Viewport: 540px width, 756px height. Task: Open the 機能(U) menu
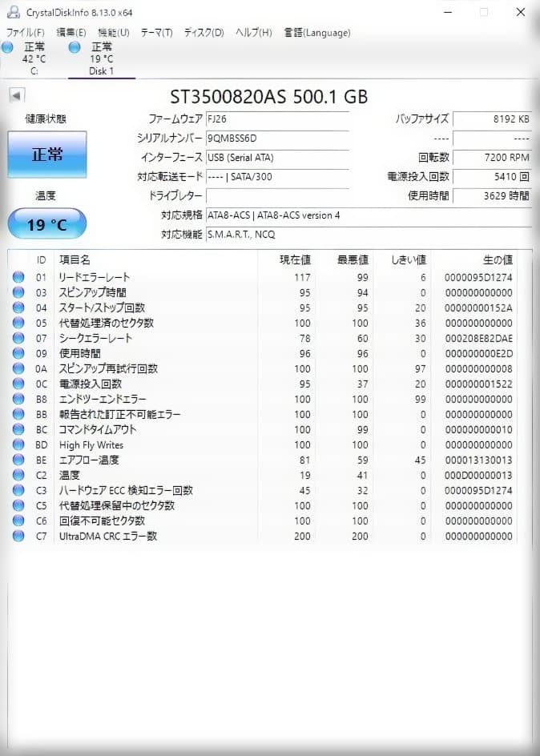(x=114, y=33)
